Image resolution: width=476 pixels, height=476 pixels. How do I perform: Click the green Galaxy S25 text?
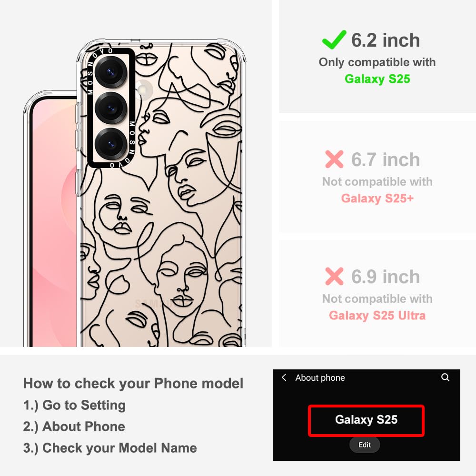click(377, 79)
